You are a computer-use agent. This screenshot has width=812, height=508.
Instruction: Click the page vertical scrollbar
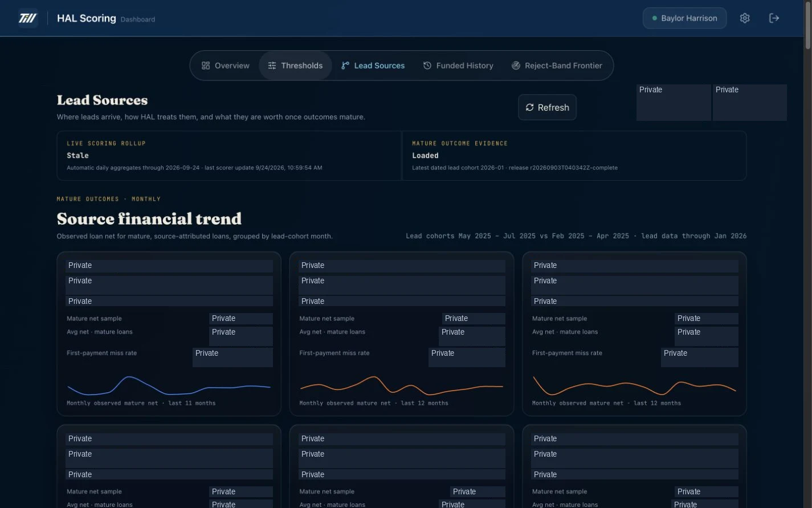[x=807, y=26]
